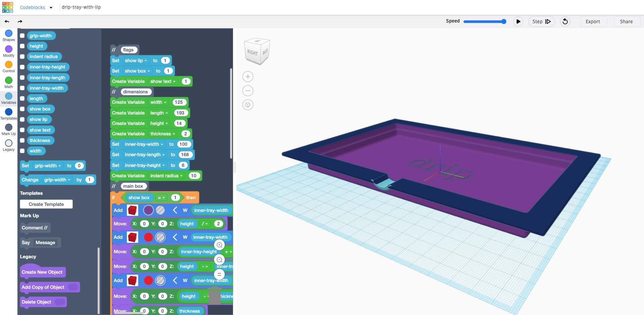The width and height of the screenshot is (644, 315).
Task: Play the codeblocks program
Action: coord(518,21)
